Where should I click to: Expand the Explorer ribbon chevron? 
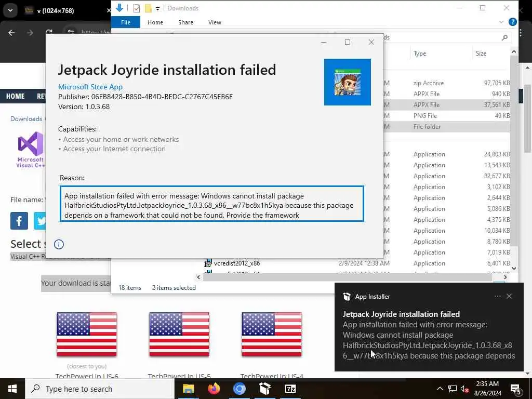pos(501,22)
